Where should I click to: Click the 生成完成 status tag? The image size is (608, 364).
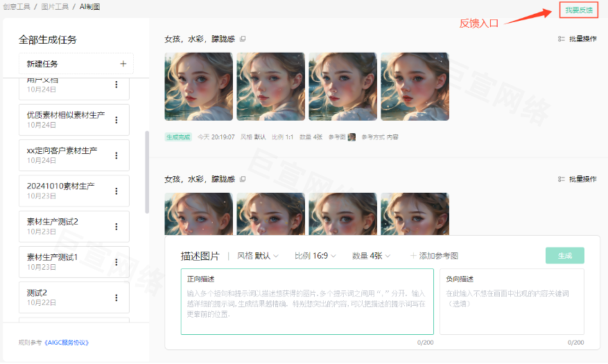coord(178,137)
